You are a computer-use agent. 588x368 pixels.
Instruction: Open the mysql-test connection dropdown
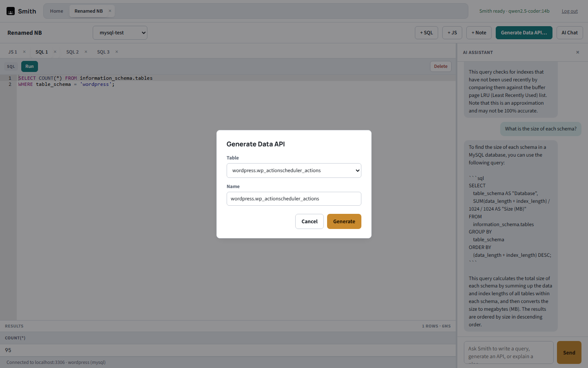pos(120,33)
